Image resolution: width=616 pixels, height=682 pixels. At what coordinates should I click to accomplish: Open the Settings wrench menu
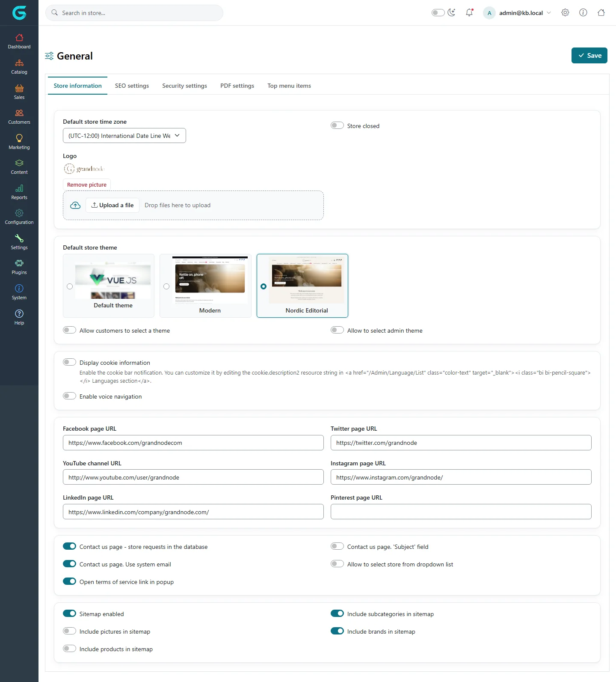pos(19,242)
